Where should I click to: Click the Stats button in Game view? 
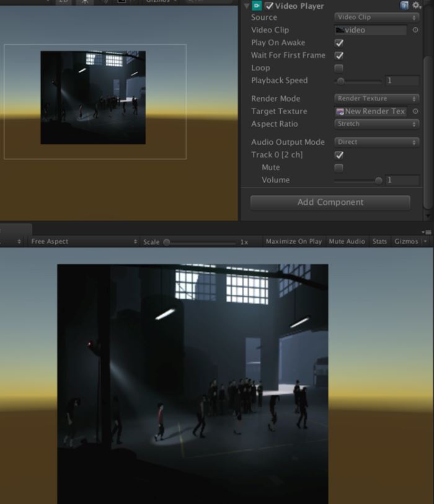pyautogui.click(x=380, y=241)
